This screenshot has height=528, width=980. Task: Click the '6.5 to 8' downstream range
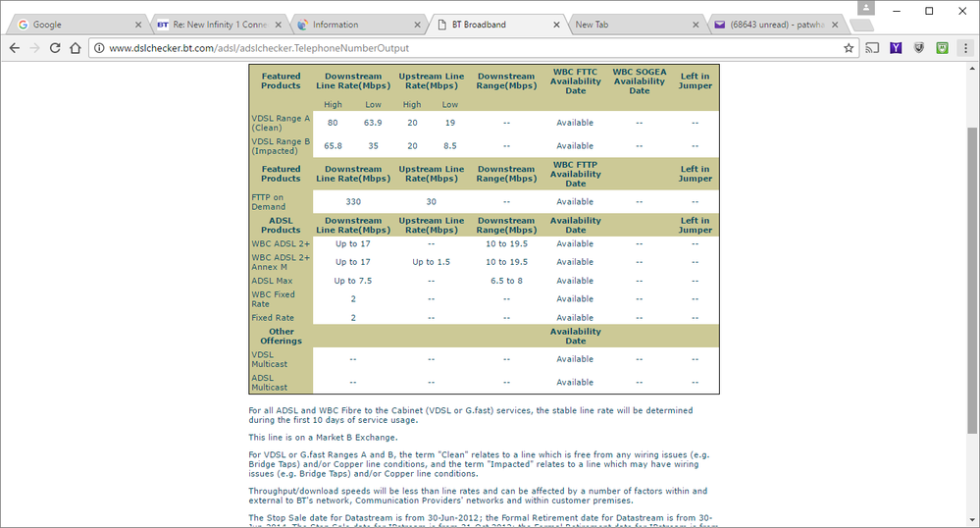[507, 281]
